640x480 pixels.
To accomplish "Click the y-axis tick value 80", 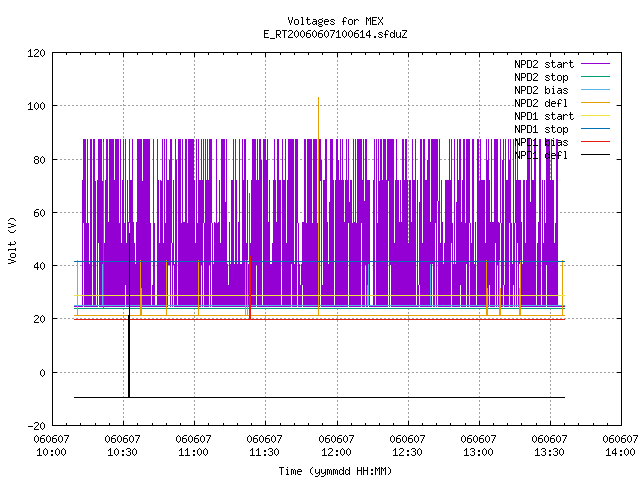I will pos(39,160).
